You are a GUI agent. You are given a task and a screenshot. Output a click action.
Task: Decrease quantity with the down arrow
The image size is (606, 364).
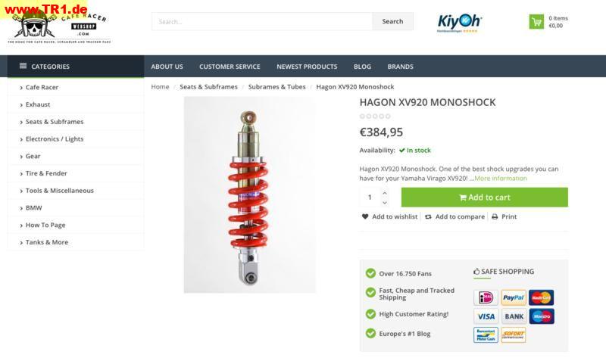tap(385, 202)
